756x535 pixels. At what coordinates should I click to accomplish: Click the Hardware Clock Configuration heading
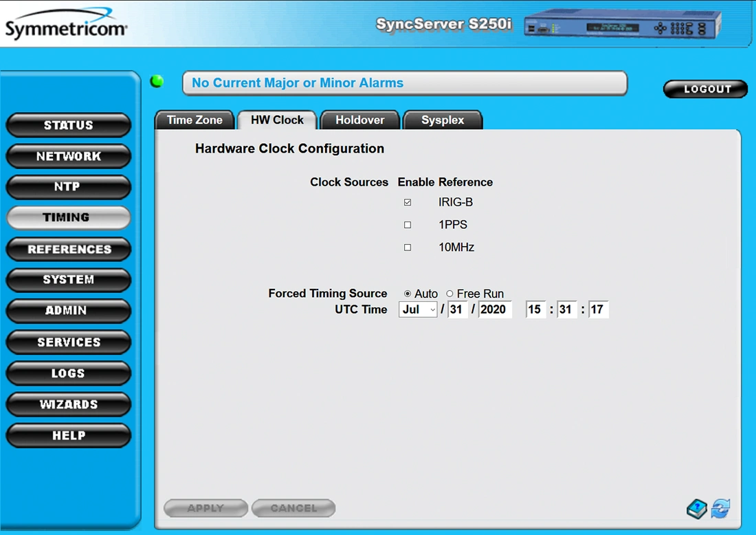(290, 149)
